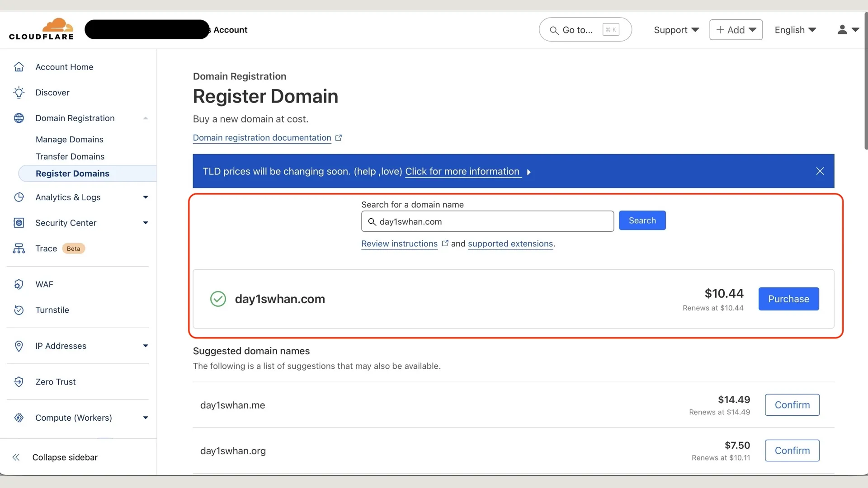Open Account Home icon in sidebar

tap(19, 67)
